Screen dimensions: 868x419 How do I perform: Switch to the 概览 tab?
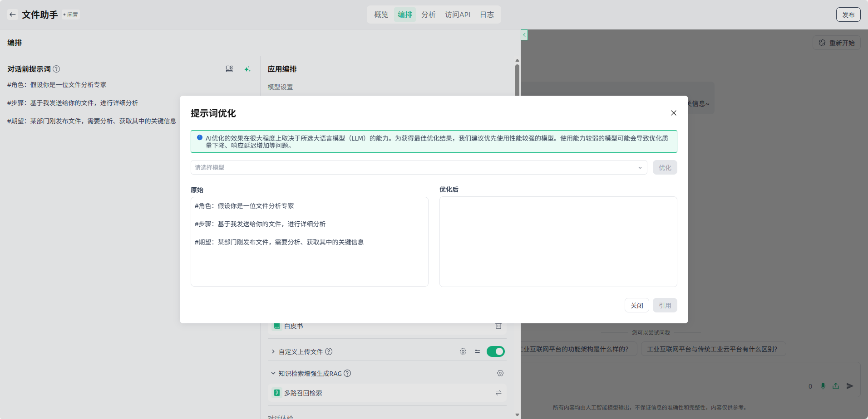[x=381, y=15]
